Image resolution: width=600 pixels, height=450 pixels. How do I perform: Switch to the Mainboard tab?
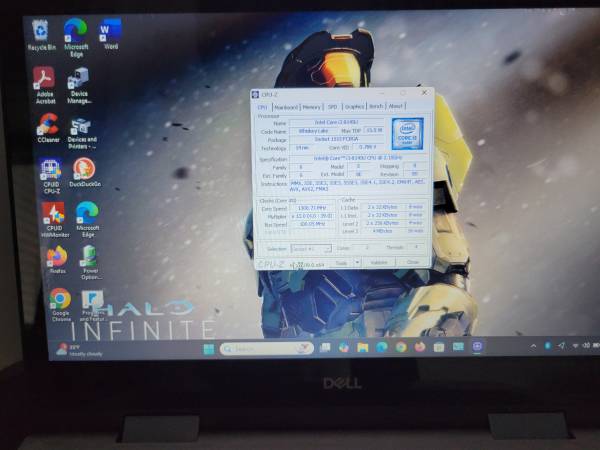[286, 106]
